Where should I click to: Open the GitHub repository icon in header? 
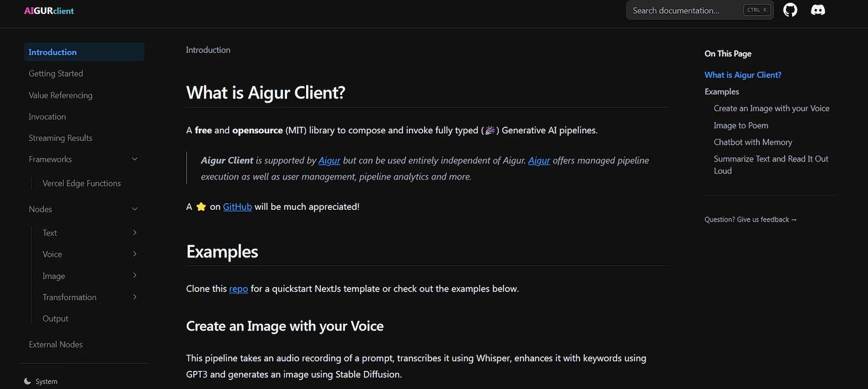[x=790, y=10]
